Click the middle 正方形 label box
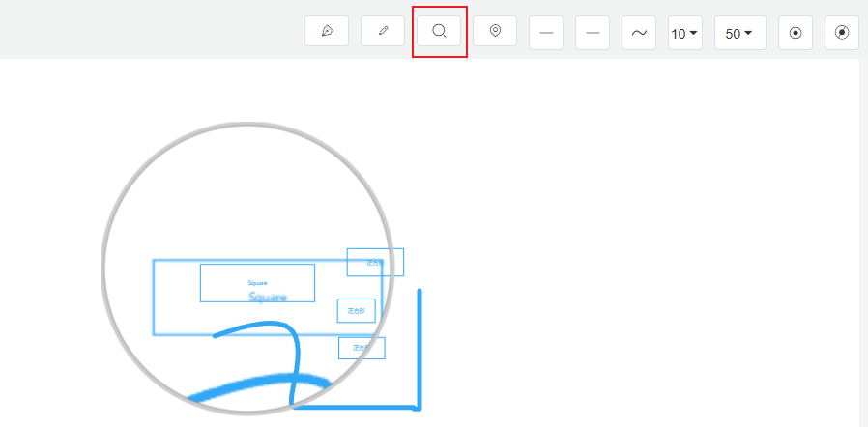The width and height of the screenshot is (868, 427). [x=356, y=311]
